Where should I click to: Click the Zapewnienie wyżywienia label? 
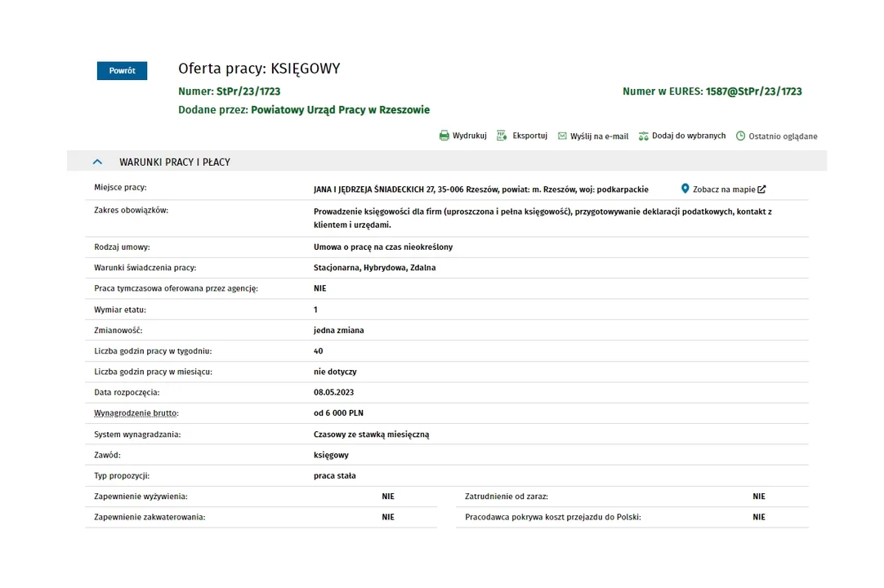[x=141, y=497]
